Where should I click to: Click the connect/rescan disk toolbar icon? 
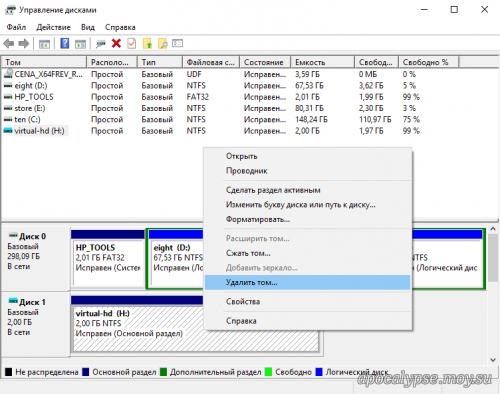click(x=100, y=44)
